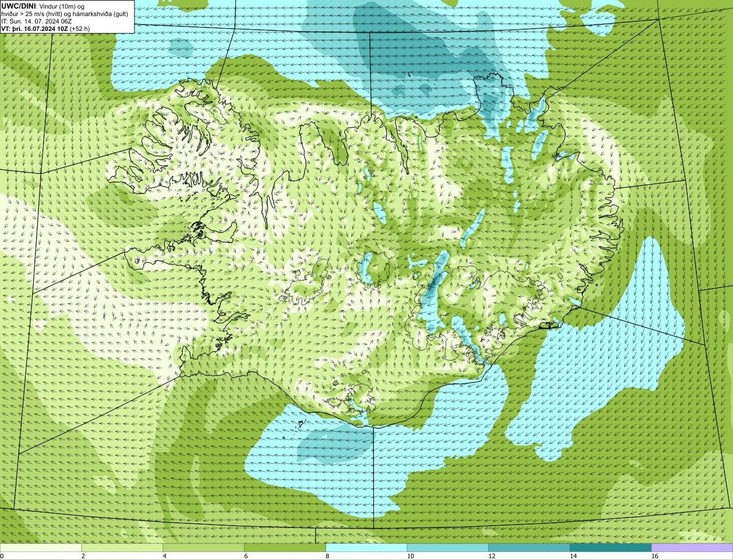Click the legend scale label '4'
Image resolution: width=733 pixels, height=560 pixels.
[164, 556]
